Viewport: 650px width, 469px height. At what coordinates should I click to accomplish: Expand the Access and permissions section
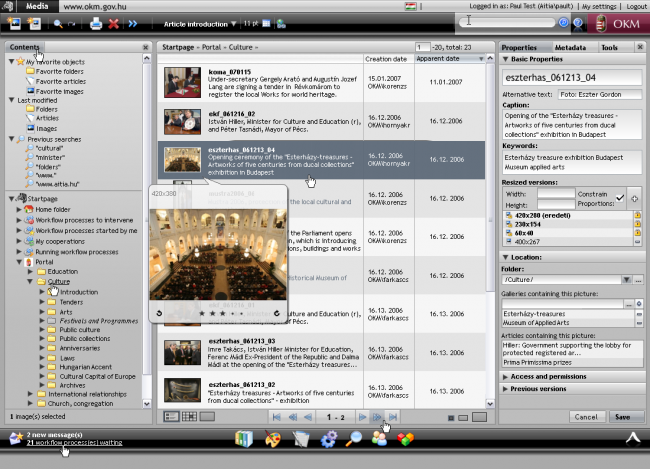pyautogui.click(x=505, y=377)
